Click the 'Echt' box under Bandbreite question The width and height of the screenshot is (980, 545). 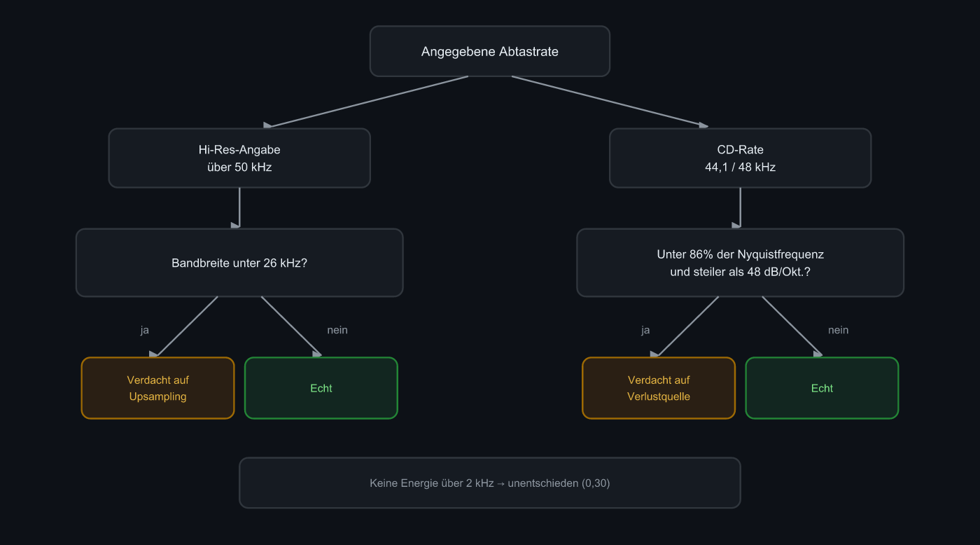pyautogui.click(x=321, y=388)
